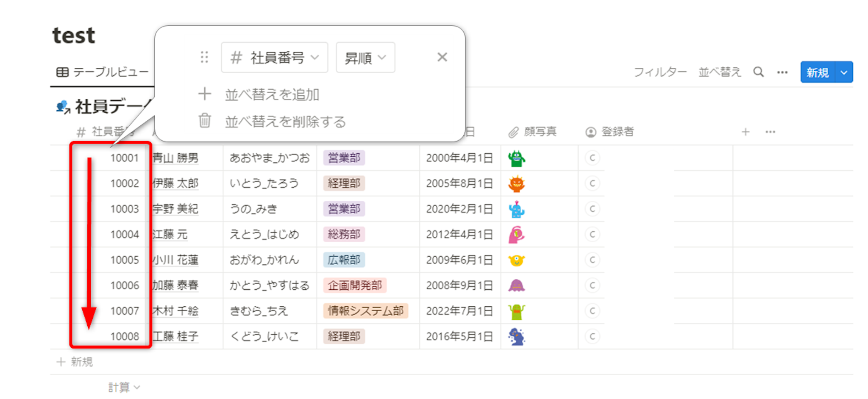Viewport: 868px width, 399px height.
Task: Add a new row with + 新規
Action: 75,362
